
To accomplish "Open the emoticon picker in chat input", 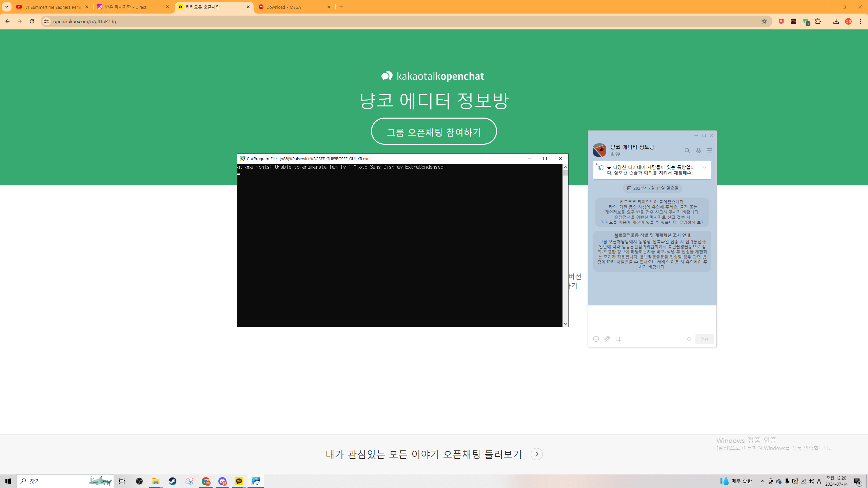I will (x=596, y=339).
